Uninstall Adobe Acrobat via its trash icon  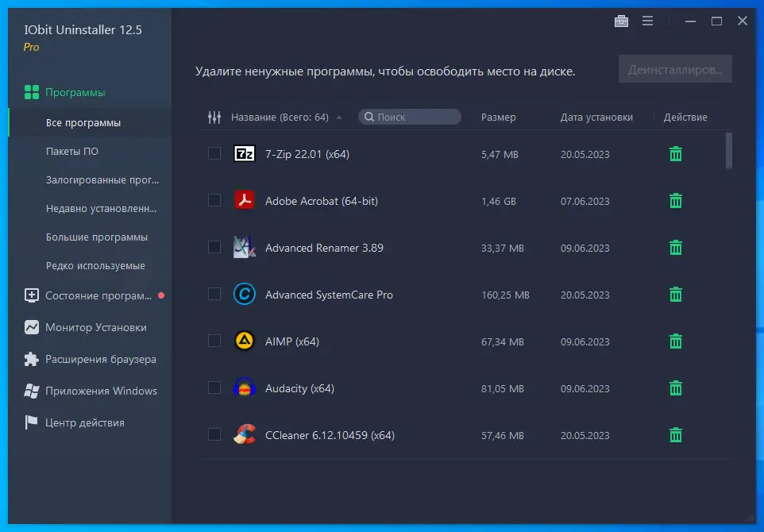click(675, 201)
